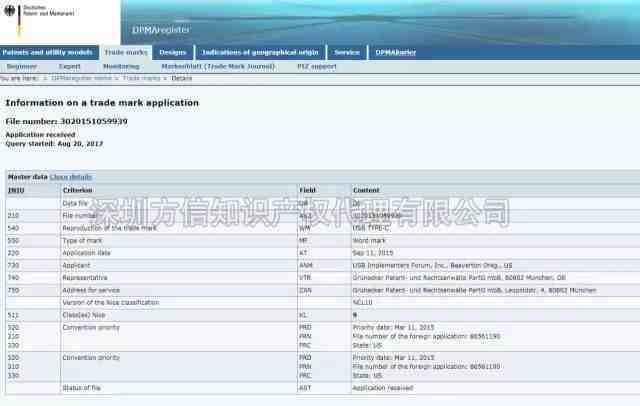Open Markenblatt (Trade Mark Journal) submenu
640x406 pixels.
click(x=218, y=67)
